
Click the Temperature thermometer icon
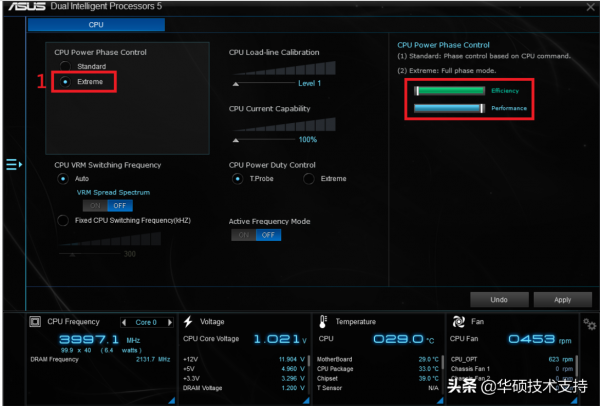[x=323, y=321]
